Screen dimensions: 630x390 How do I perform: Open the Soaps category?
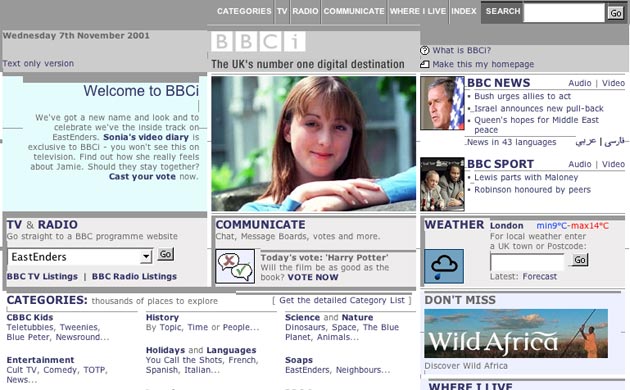click(x=299, y=360)
